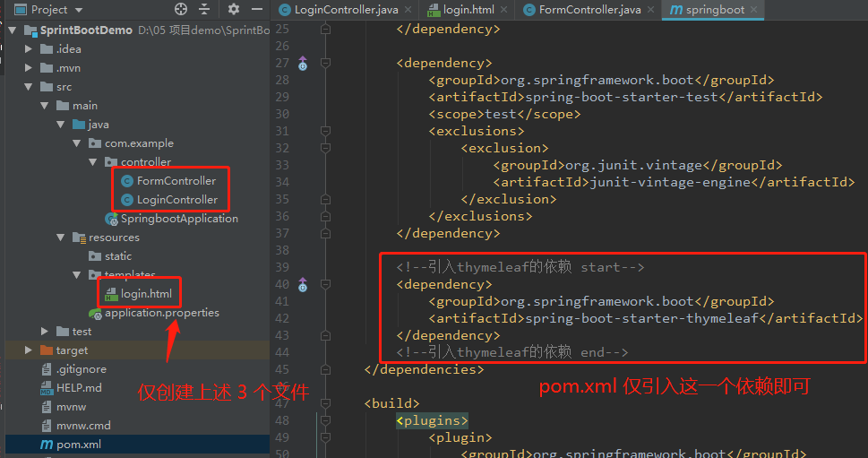
Task: Switch to LoginController.java tab
Action: click(x=346, y=10)
